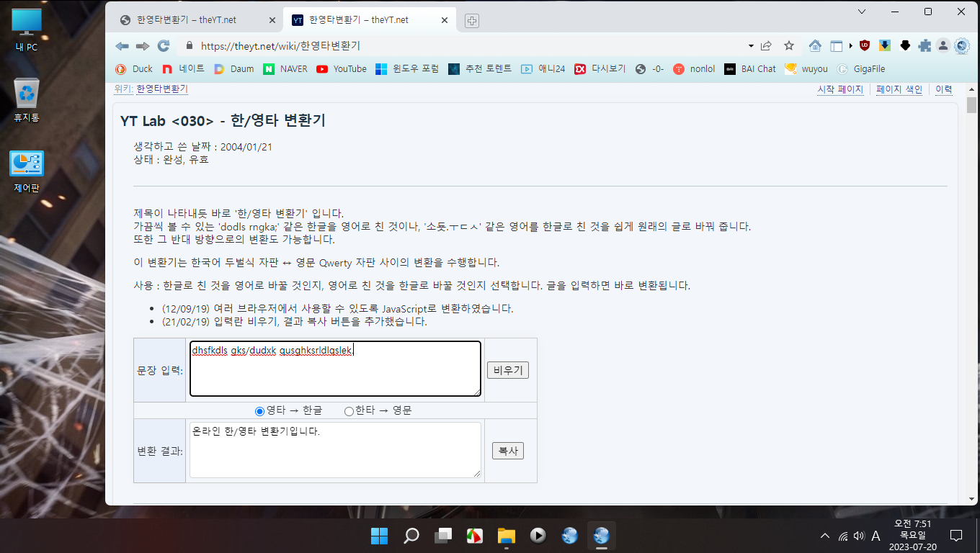Open the Daum bookmark
Image resolution: width=980 pixels, height=553 pixels.
[x=233, y=69]
